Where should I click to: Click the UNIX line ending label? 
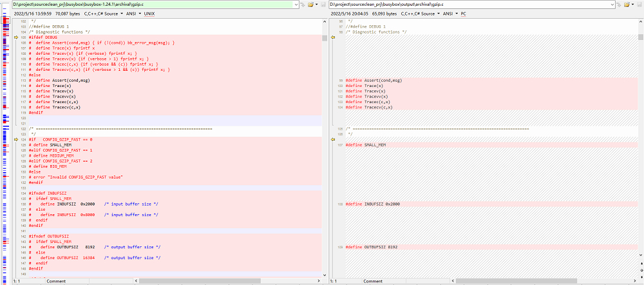(x=149, y=14)
